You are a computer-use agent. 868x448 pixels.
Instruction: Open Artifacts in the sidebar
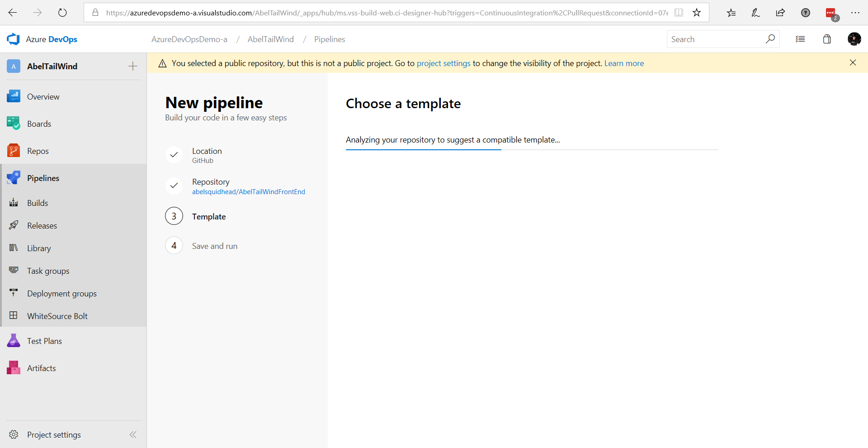point(73,368)
